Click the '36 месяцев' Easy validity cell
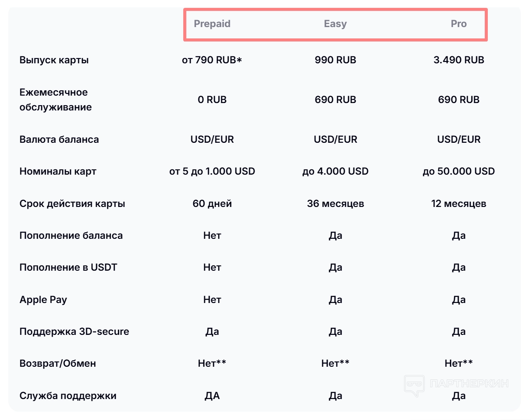 pos(335,203)
